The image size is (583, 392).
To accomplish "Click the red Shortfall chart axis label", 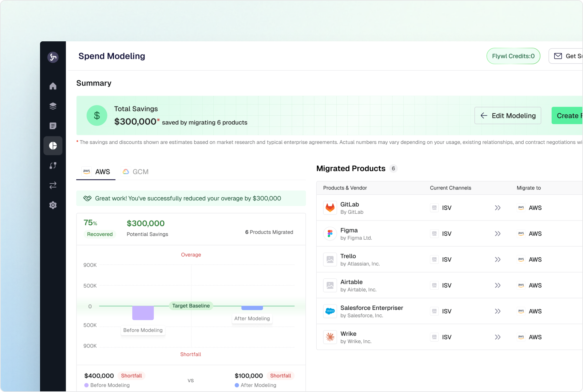I will (x=190, y=354).
